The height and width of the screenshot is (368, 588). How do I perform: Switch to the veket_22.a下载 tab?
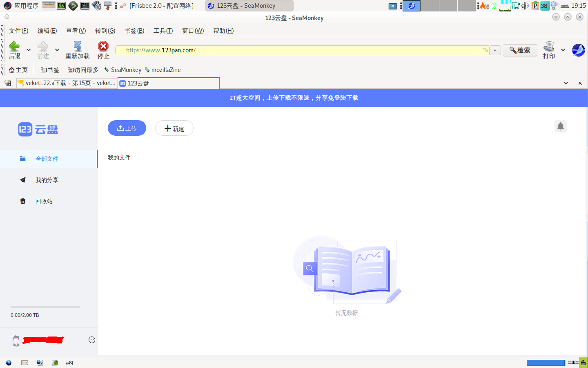(67, 83)
